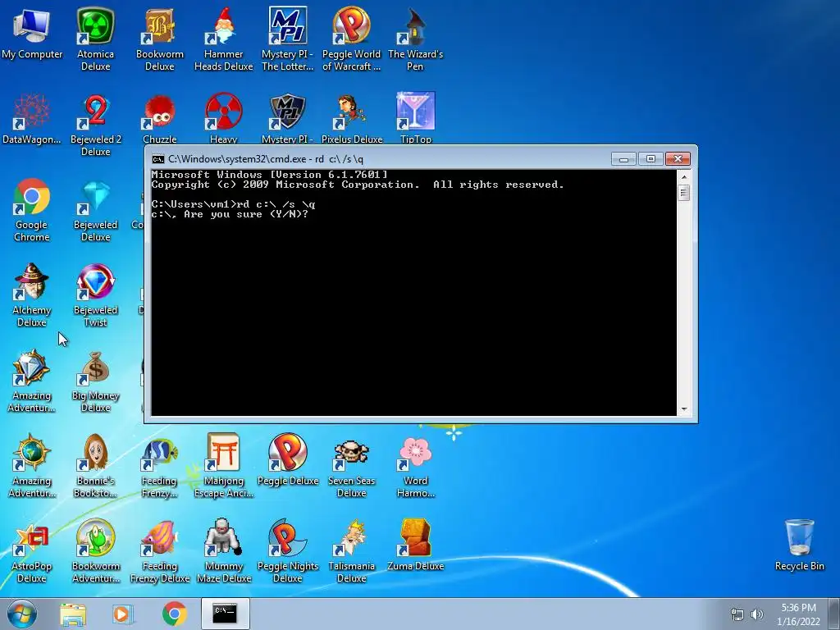
Task: Select Bonnie's Bookstore shortcut
Action: point(95,466)
